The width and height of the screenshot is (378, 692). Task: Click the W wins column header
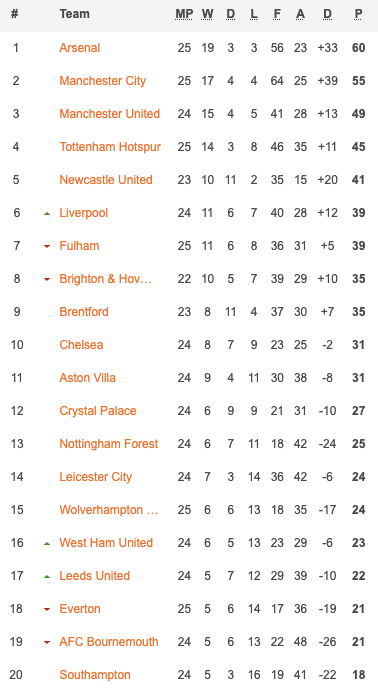[x=207, y=14]
